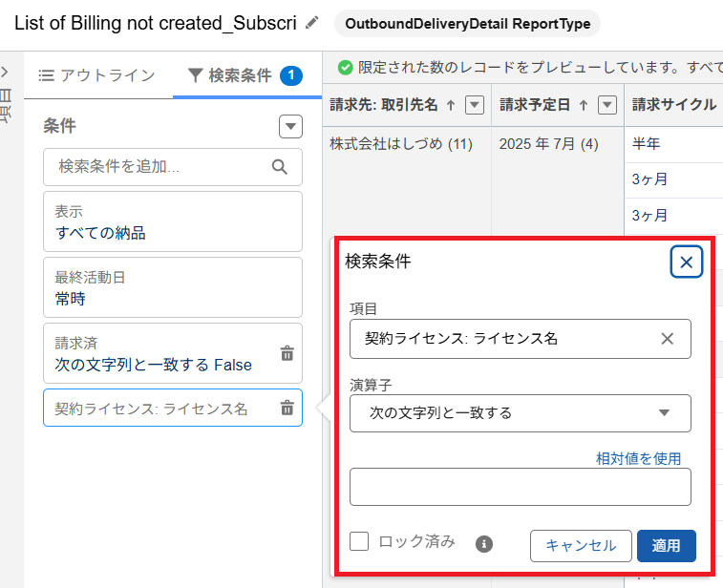The width and height of the screenshot is (723, 588).
Task: Switch to the アウトライン tab
Action: coord(96,75)
